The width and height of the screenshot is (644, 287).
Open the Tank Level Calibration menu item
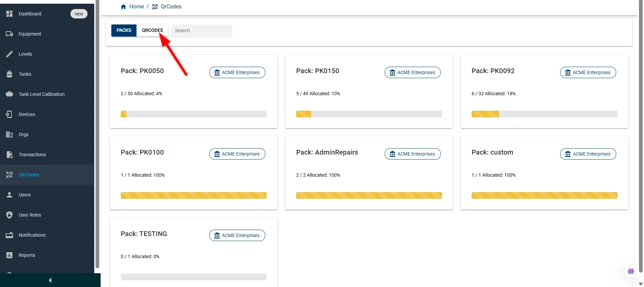(47, 94)
